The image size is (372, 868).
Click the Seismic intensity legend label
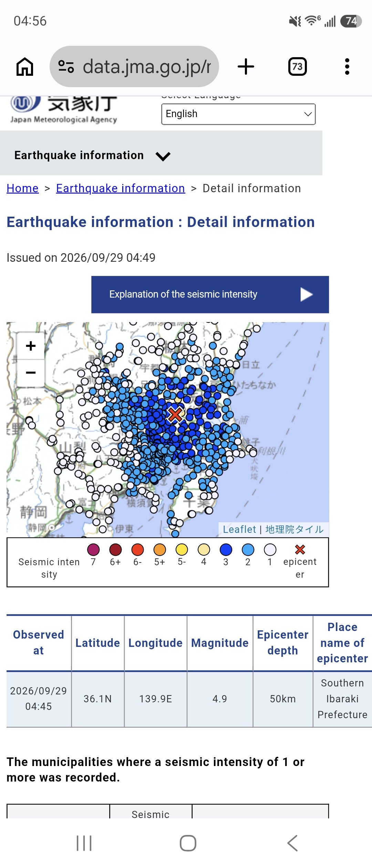pos(49,568)
